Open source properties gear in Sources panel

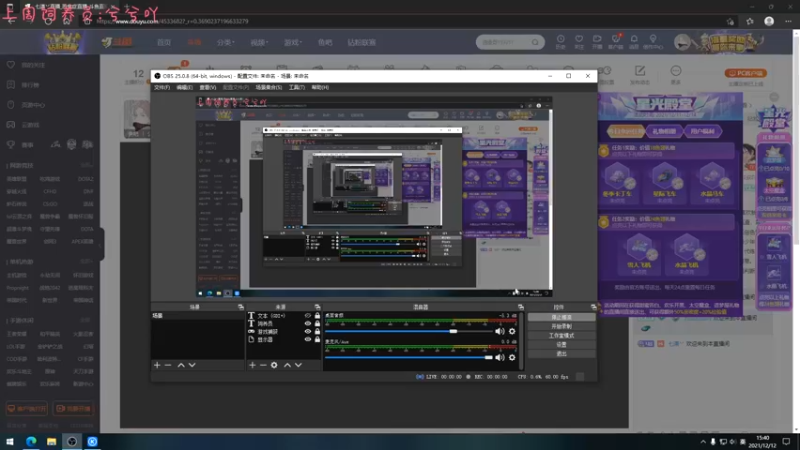coord(274,365)
